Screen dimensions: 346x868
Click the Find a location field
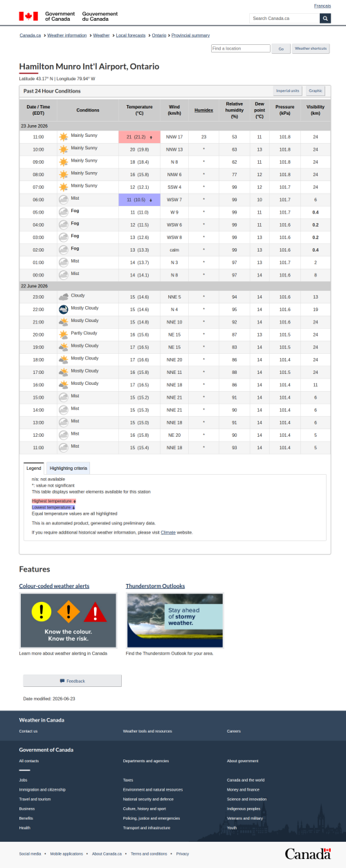241,48
